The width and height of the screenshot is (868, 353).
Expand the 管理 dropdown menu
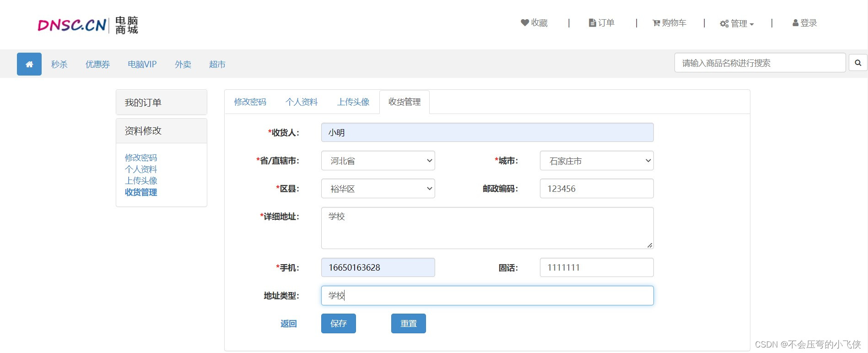(737, 23)
